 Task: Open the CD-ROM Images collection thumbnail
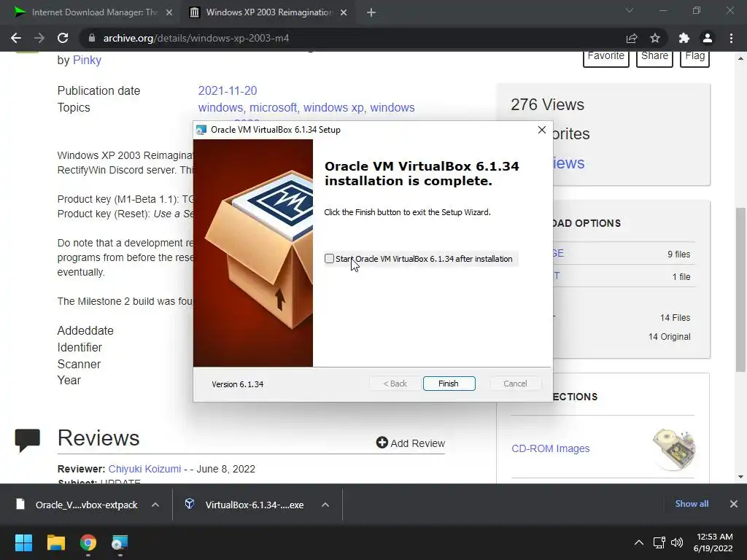673,449
